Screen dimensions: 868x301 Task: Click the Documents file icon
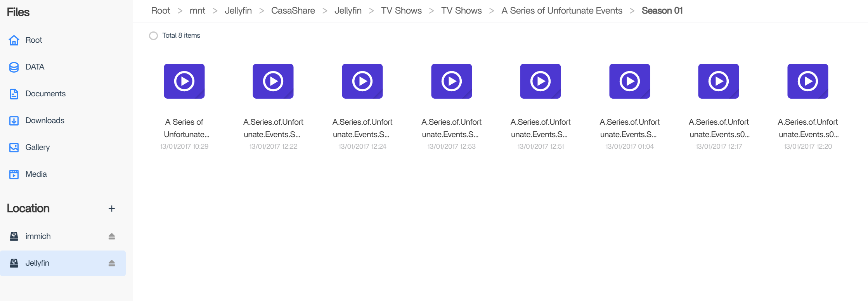(x=14, y=94)
